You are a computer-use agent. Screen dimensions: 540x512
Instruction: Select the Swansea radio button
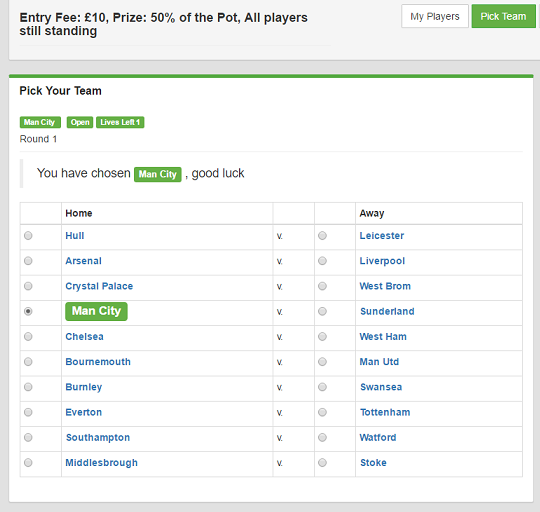pos(322,387)
